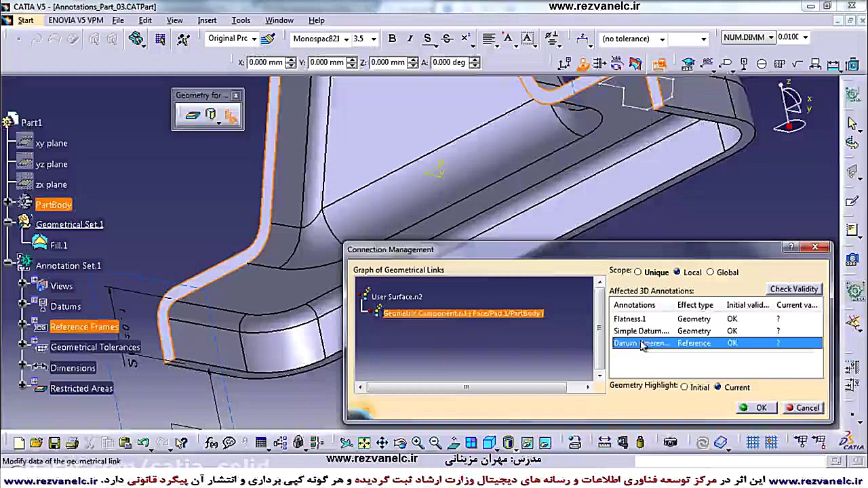
Task: Expand the Geometrical Tolerances node
Action: [x=23, y=344]
